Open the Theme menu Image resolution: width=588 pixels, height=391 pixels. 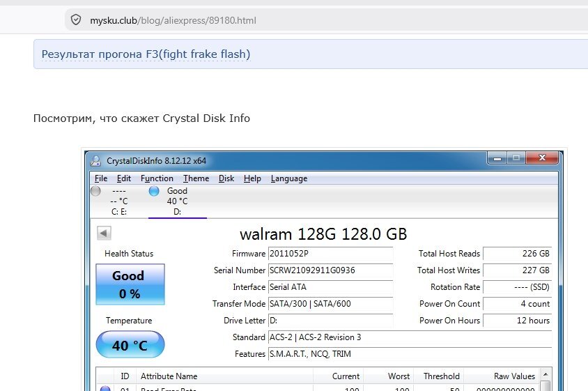click(x=196, y=178)
